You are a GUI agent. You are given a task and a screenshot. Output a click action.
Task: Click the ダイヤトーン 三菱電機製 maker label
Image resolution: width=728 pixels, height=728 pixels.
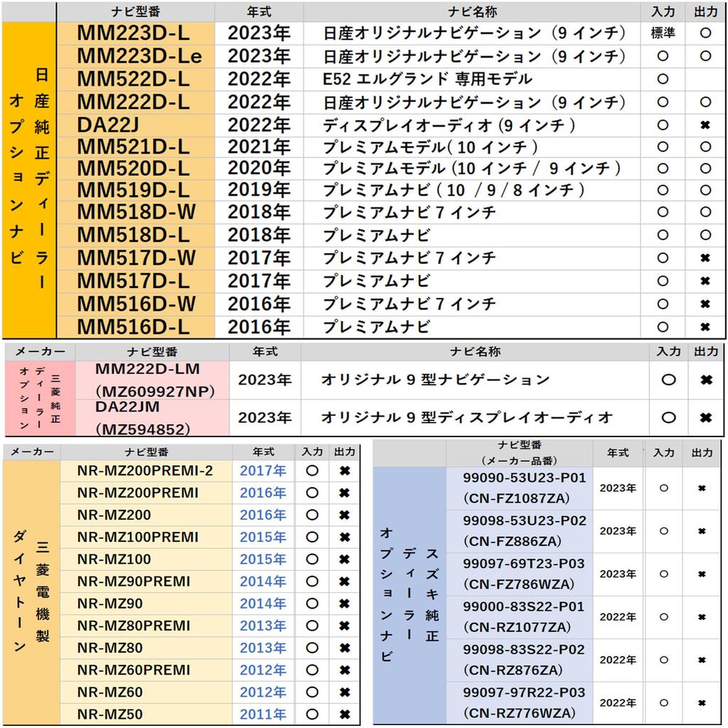pos(31,592)
